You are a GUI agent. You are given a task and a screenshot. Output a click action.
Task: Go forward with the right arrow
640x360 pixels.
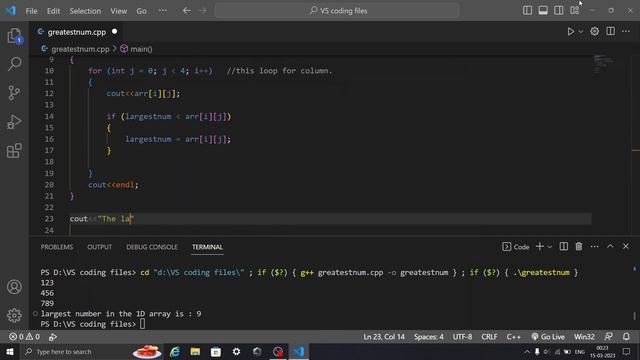(x=203, y=11)
